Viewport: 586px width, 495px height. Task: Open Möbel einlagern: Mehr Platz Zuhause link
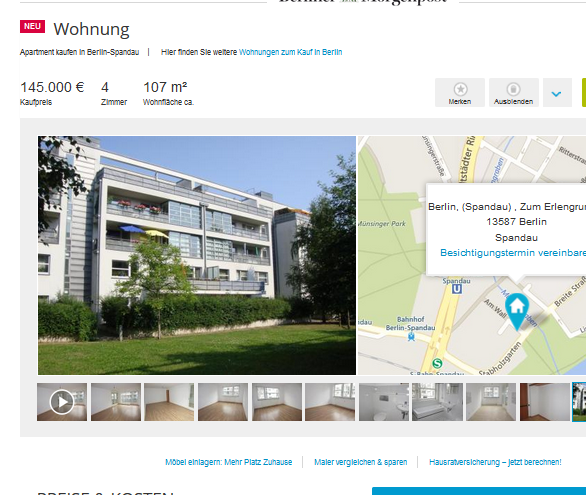(229, 462)
